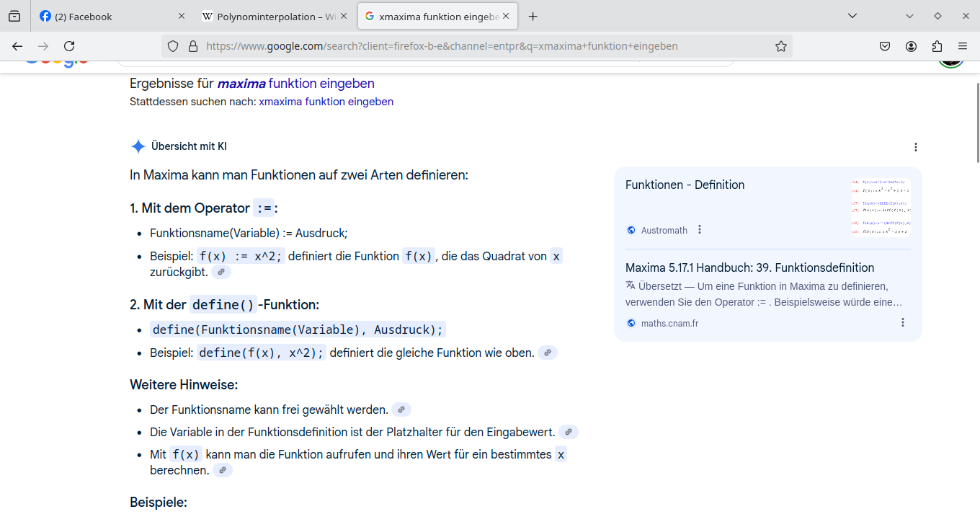Go back using the back arrow

17,46
